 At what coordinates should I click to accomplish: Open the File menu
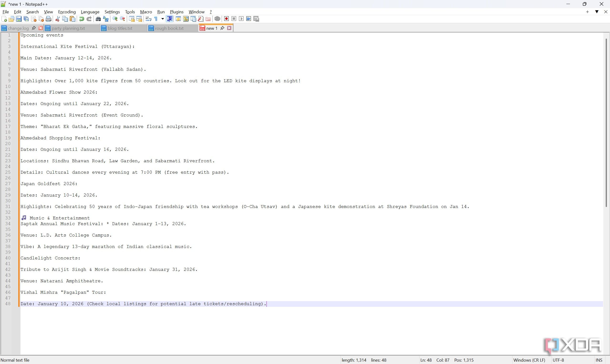(6, 12)
